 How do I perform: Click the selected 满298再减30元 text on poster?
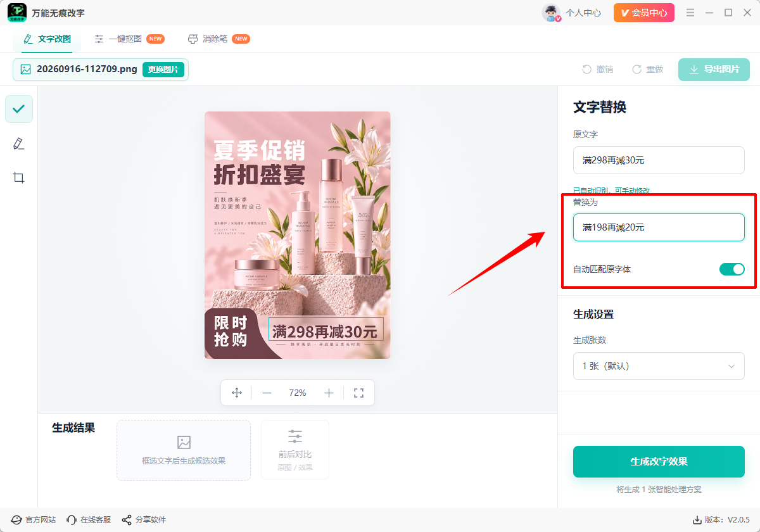[x=326, y=331]
